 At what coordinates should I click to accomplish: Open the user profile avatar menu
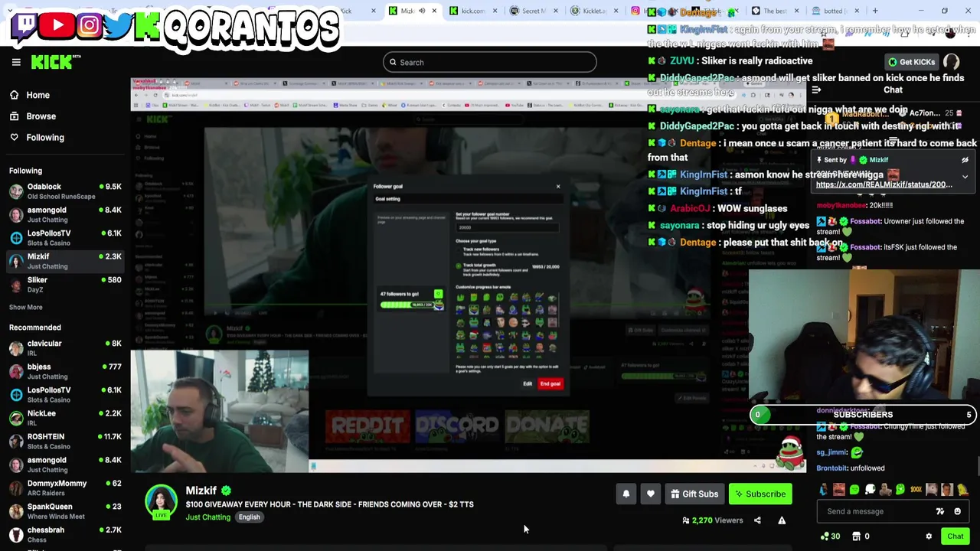[951, 62]
